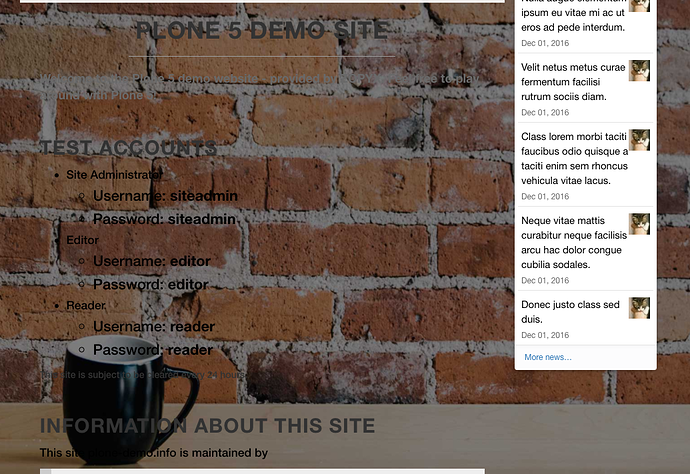Open the cat thumbnail beside "Velit netus metus curae"
This screenshot has width=690, height=474.
[x=639, y=70]
